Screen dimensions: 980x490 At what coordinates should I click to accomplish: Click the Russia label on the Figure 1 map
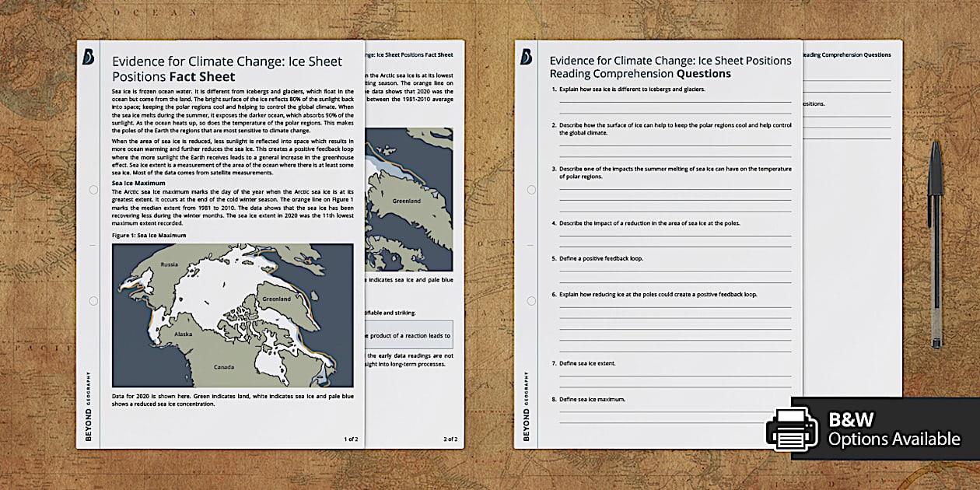[168, 263]
